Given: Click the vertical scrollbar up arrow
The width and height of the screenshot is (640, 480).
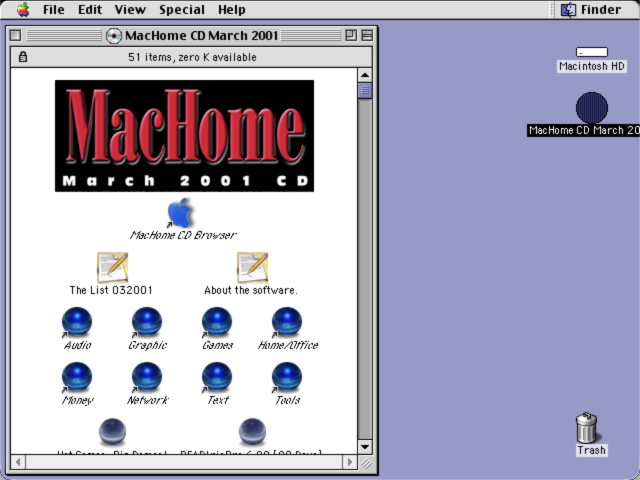Looking at the screenshot, I should (365, 75).
